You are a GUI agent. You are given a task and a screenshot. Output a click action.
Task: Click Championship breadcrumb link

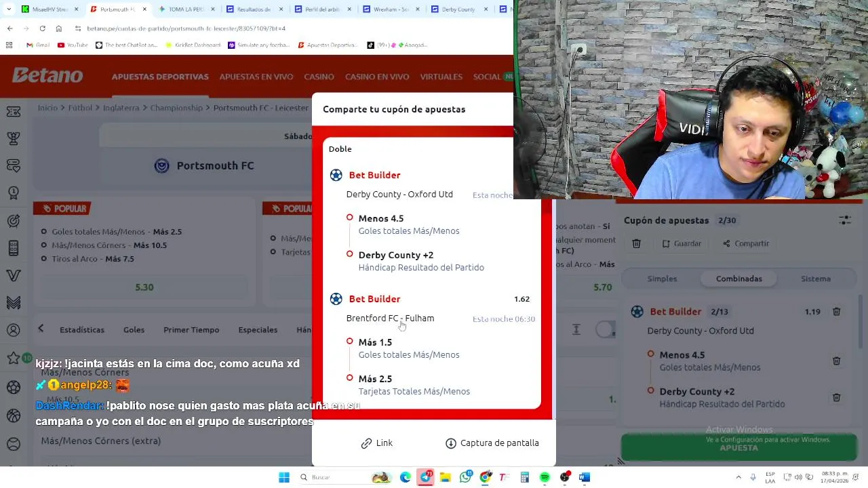coord(176,108)
